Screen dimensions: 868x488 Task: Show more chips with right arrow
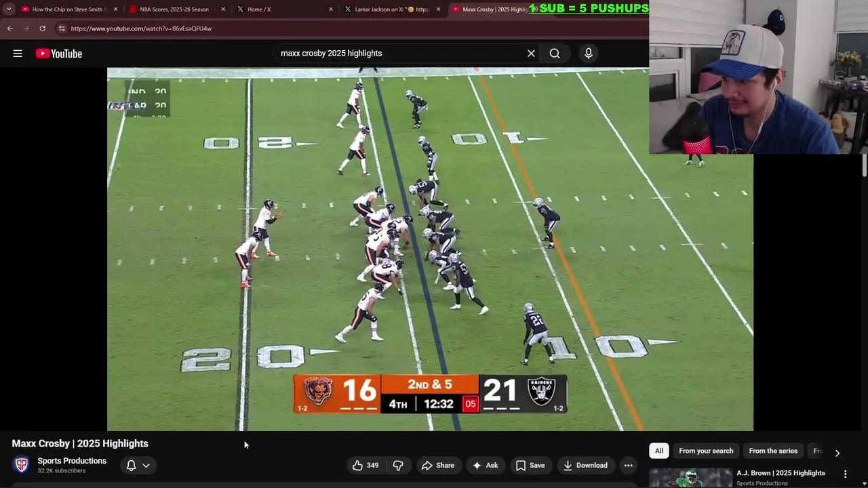click(837, 453)
